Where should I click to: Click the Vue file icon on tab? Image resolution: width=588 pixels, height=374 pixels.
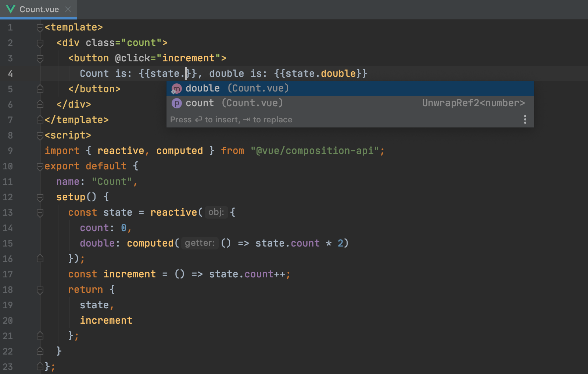11,9
